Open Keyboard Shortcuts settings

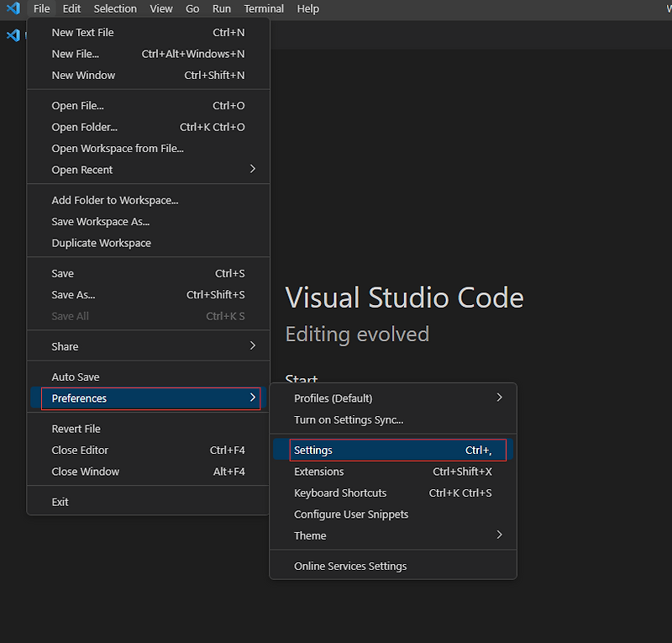pyautogui.click(x=339, y=493)
